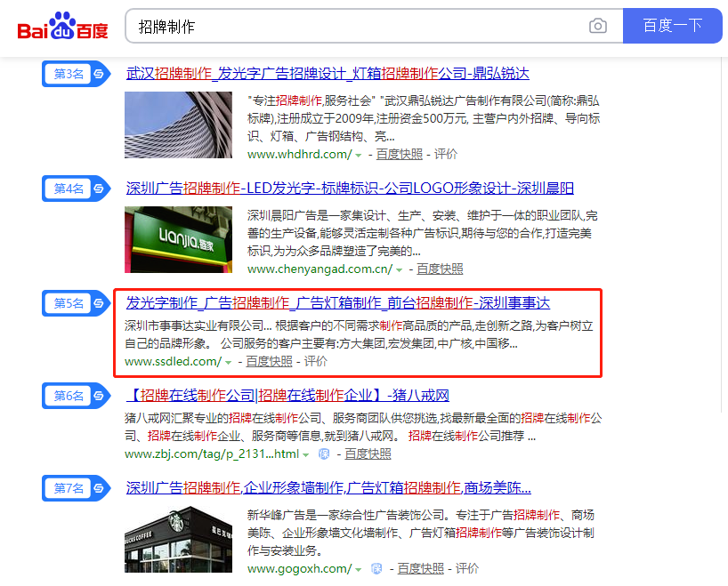Click 评价 for the www.ssdled.com result
The width and height of the screenshot is (728, 586).
[316, 361]
